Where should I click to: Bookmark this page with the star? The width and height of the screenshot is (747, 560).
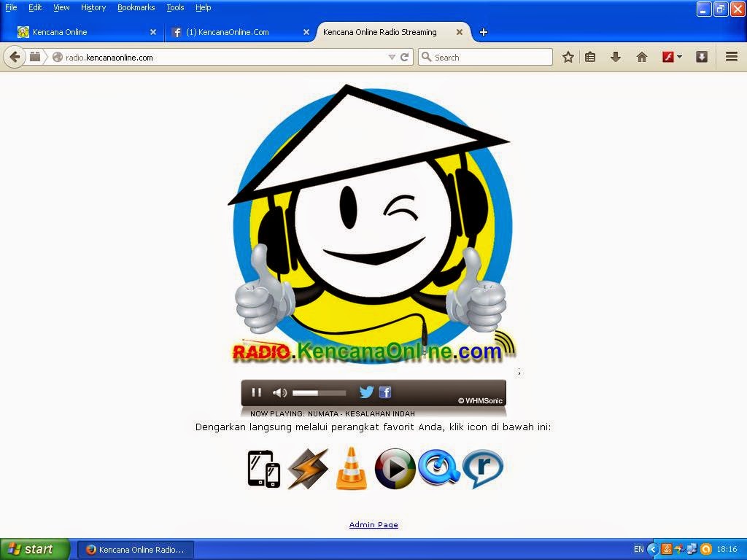point(568,57)
